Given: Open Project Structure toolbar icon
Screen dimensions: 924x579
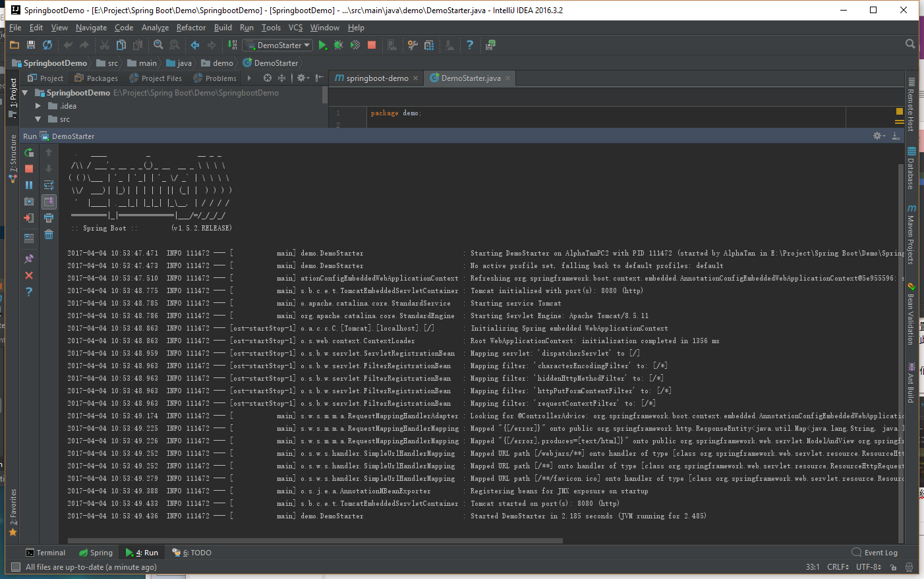Looking at the screenshot, I should point(429,45).
